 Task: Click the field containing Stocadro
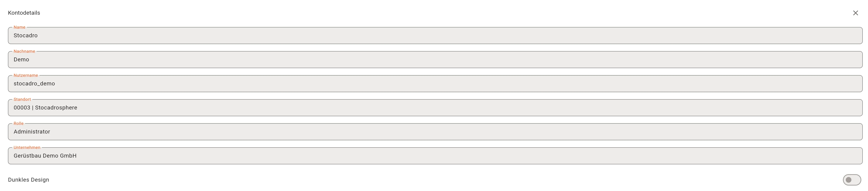[435, 35]
